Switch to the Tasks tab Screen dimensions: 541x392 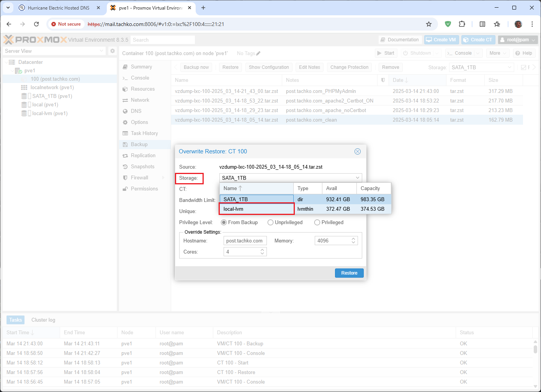[x=16, y=320]
